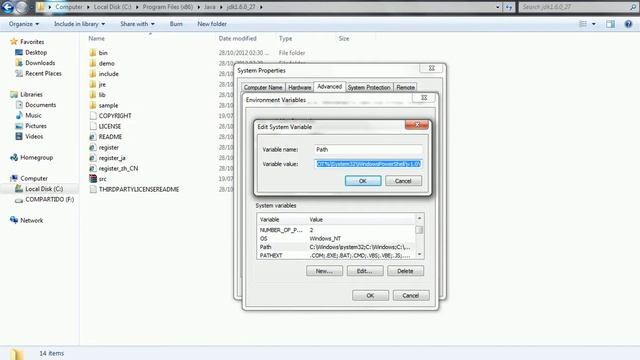
Task: Select the register_ja file icon
Action: (93, 158)
